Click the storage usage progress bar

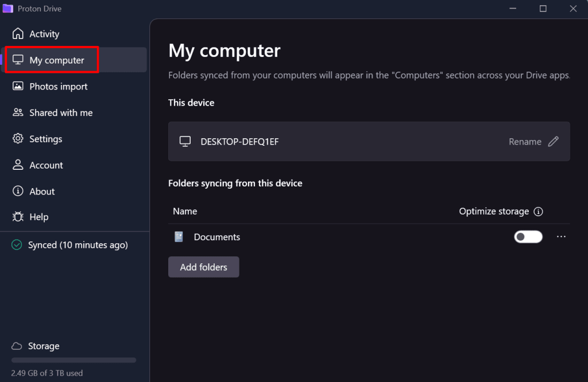pos(74,360)
